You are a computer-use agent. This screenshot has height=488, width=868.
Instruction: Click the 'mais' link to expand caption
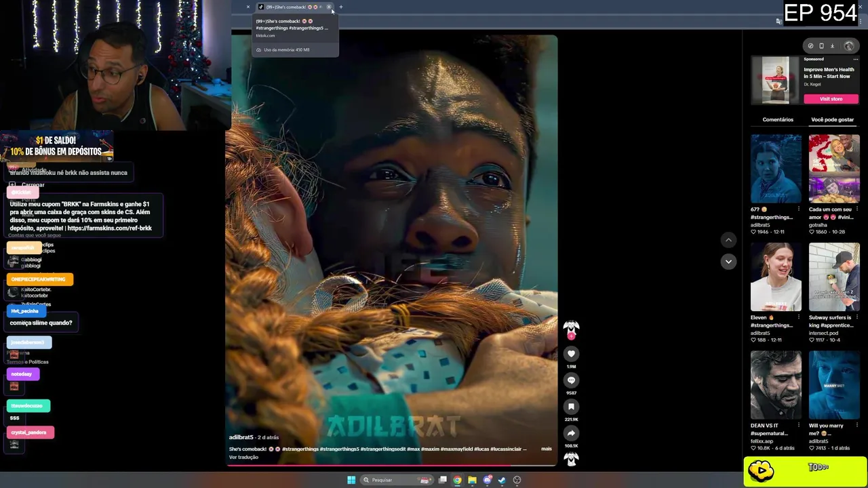[x=546, y=449]
